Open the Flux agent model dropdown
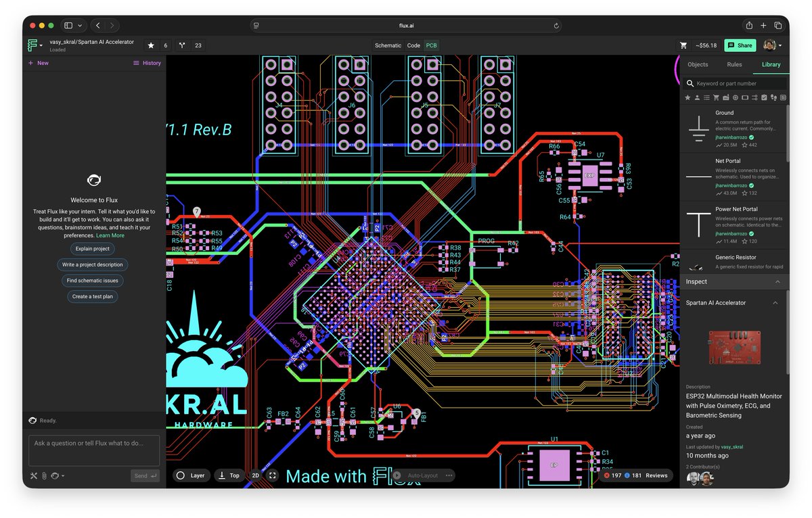 click(x=58, y=476)
